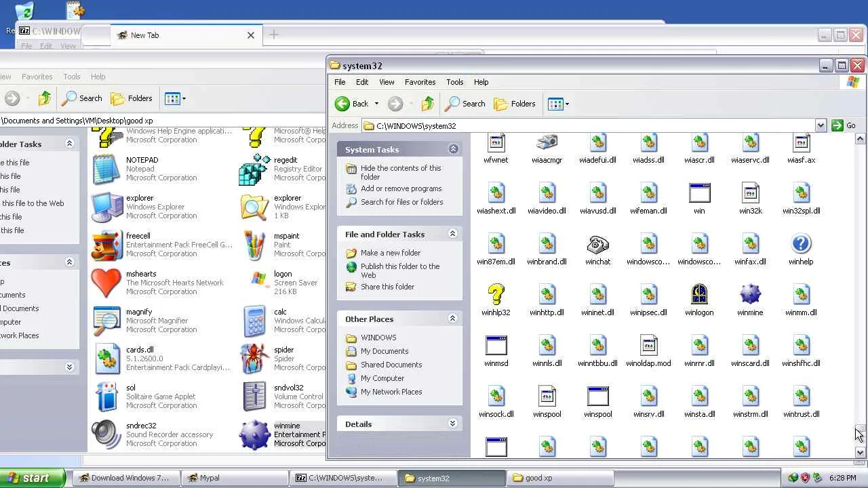This screenshot has height=488, width=868.
Task: Open a new browser tab with plus button
Action: click(x=273, y=35)
